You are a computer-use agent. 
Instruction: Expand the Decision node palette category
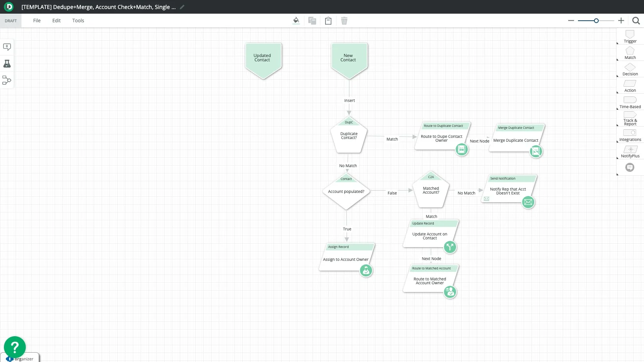(630, 69)
